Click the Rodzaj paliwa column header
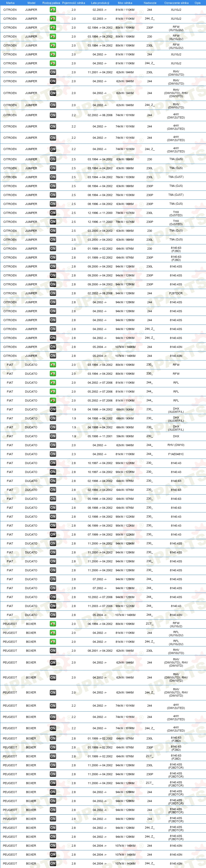 [51, 3]
